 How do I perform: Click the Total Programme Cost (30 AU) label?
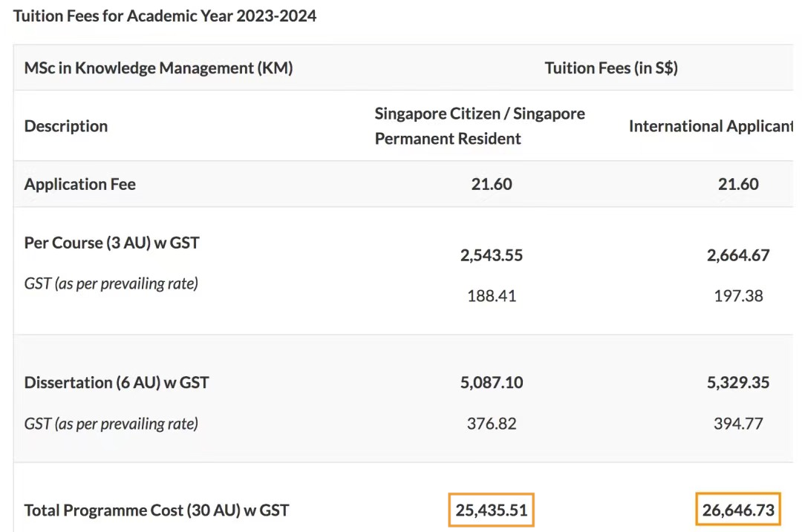[x=157, y=510]
